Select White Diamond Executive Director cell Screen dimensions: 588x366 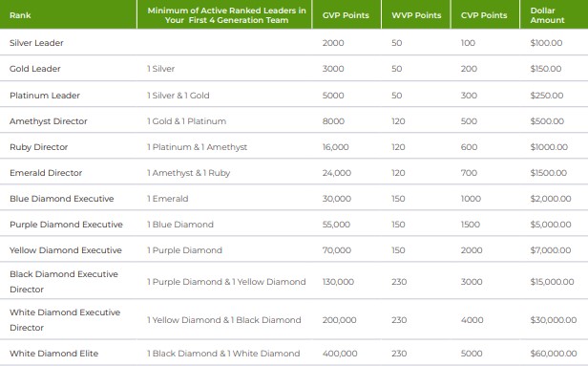65,320
